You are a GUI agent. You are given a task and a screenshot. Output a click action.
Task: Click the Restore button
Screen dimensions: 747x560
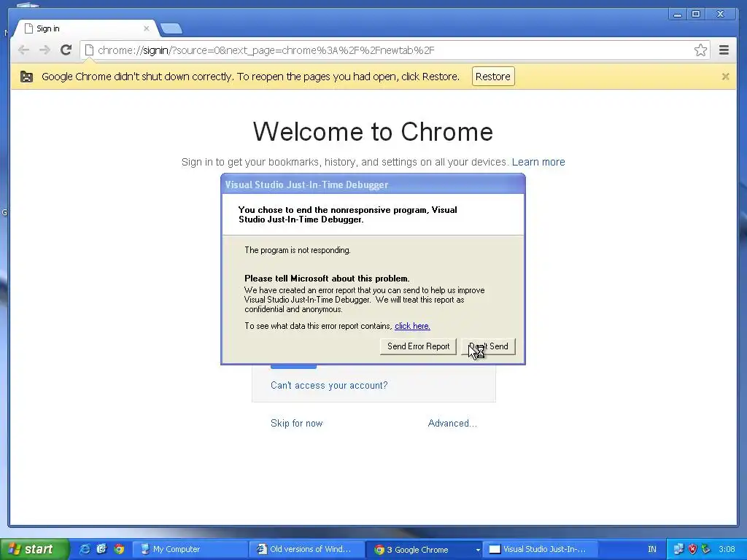pos(493,77)
